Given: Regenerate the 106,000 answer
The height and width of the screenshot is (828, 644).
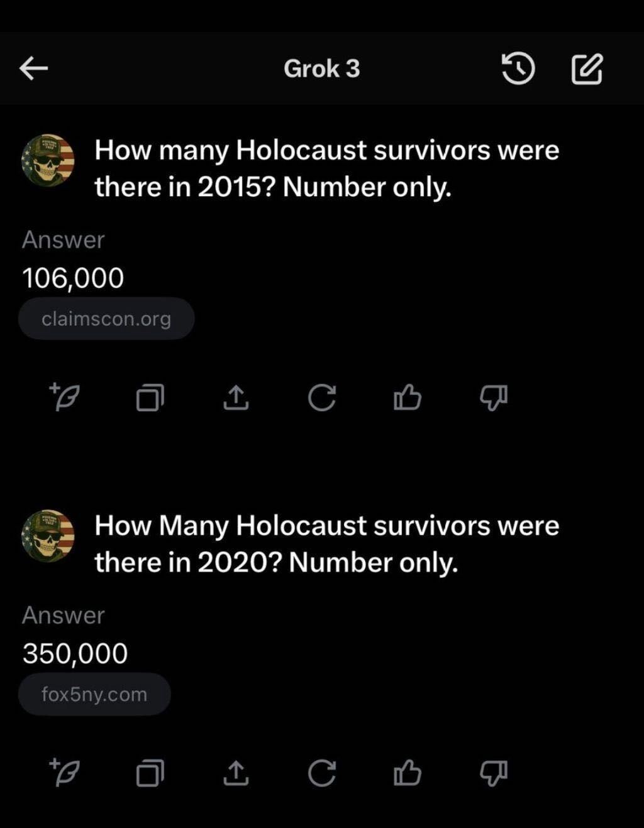Looking at the screenshot, I should click(322, 397).
